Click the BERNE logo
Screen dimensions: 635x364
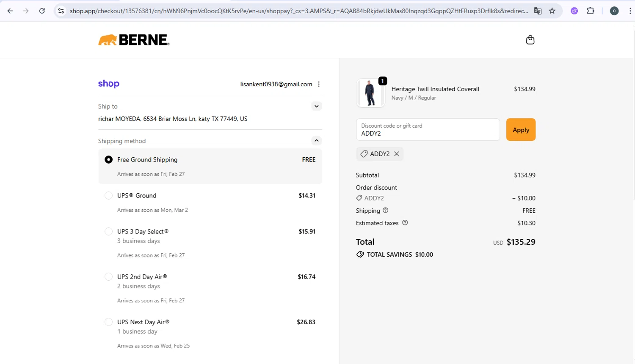134,40
